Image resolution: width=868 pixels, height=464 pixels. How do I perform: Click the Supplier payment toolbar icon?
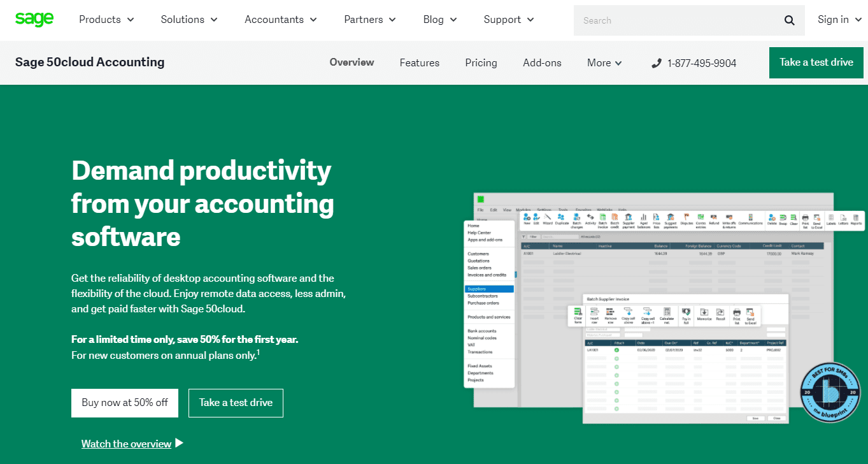(628, 220)
